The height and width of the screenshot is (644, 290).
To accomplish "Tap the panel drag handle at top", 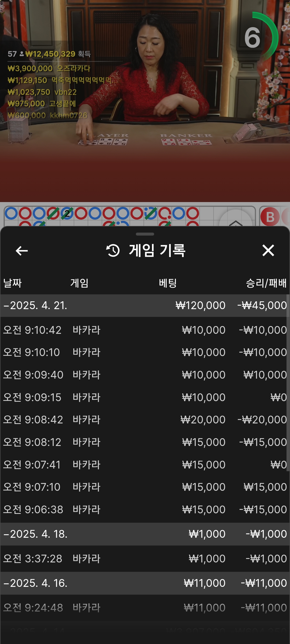I will [x=145, y=234].
